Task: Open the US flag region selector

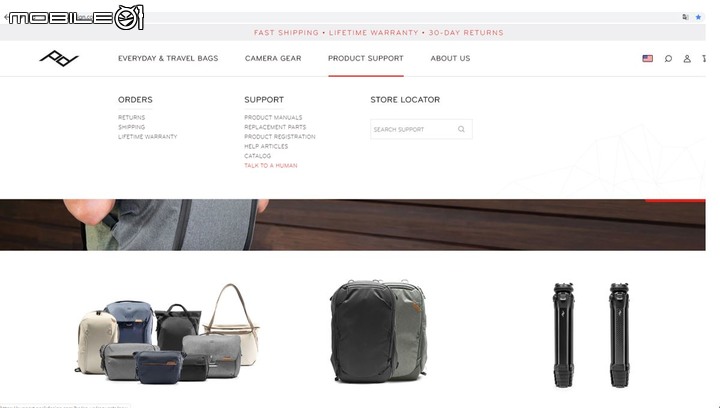Action: [x=647, y=58]
